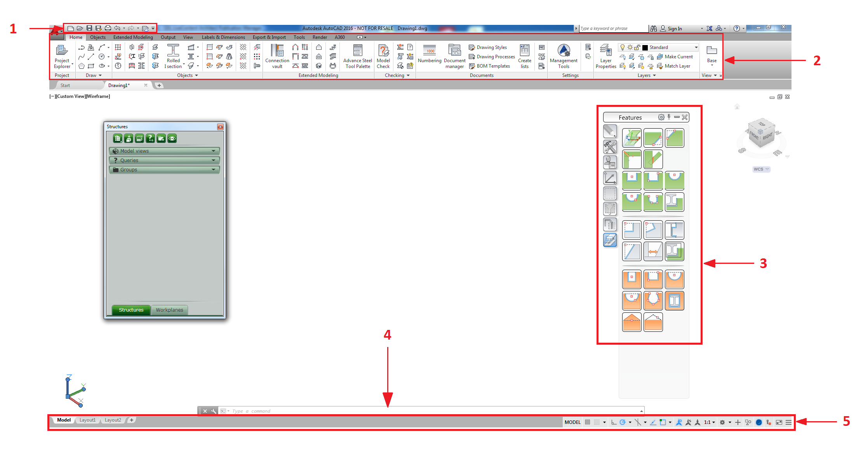Click the Numbering tool icon

(x=430, y=51)
